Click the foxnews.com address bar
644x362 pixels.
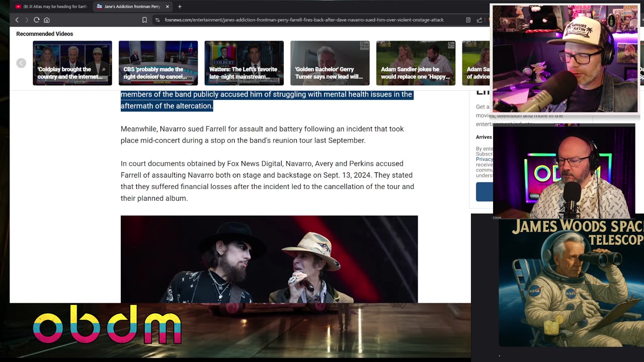pos(304,20)
